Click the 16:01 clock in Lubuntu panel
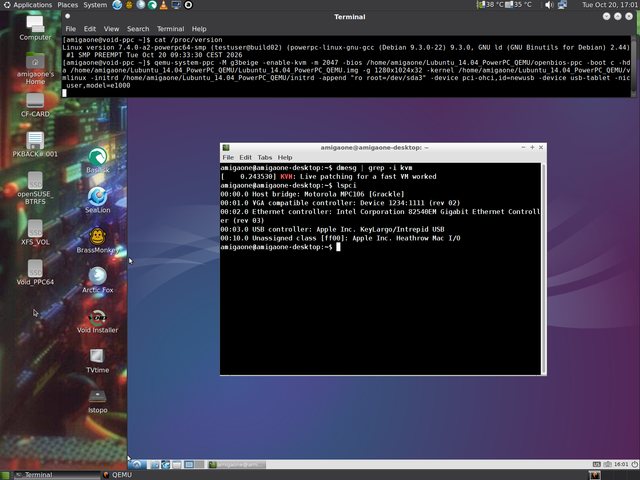The width and height of the screenshot is (640, 480). pyautogui.click(x=621, y=464)
